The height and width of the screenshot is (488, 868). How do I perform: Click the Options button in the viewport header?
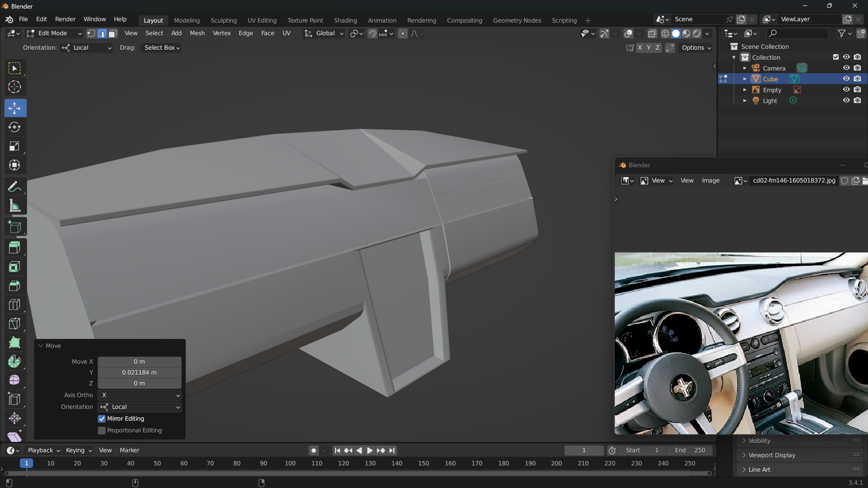pyautogui.click(x=696, y=47)
